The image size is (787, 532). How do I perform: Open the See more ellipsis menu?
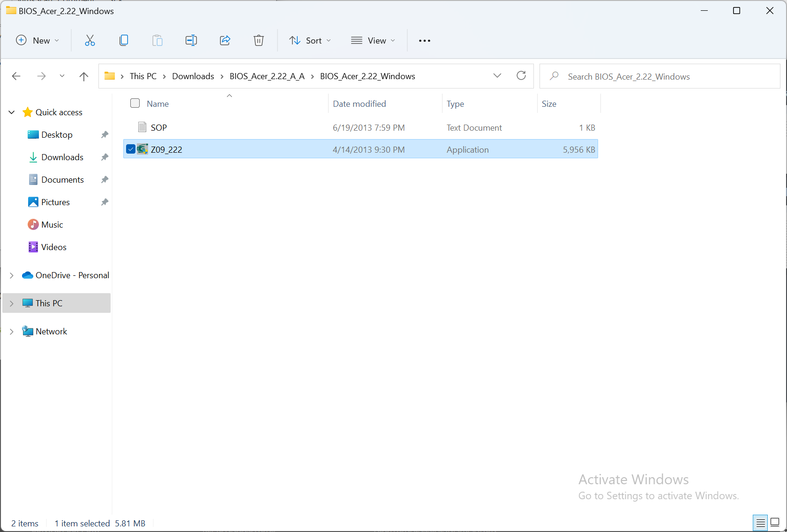pos(424,41)
